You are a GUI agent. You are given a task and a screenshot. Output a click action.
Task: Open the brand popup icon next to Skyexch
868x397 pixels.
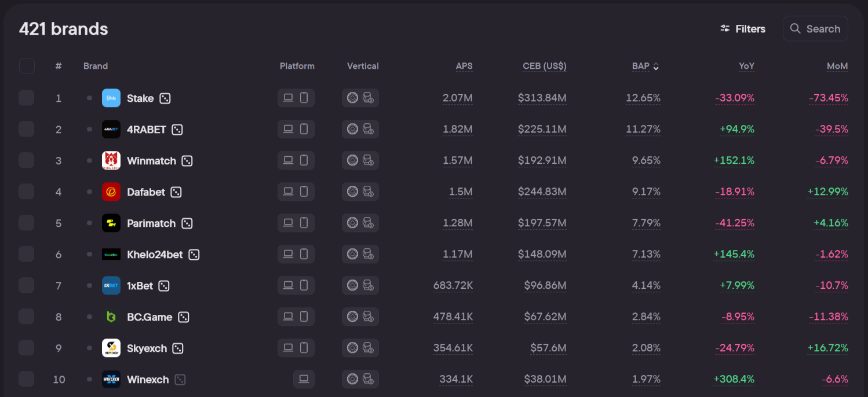177,348
